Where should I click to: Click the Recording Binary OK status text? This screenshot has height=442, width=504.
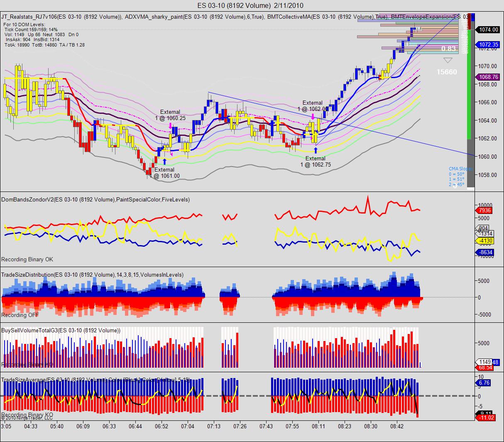pyautogui.click(x=27, y=259)
